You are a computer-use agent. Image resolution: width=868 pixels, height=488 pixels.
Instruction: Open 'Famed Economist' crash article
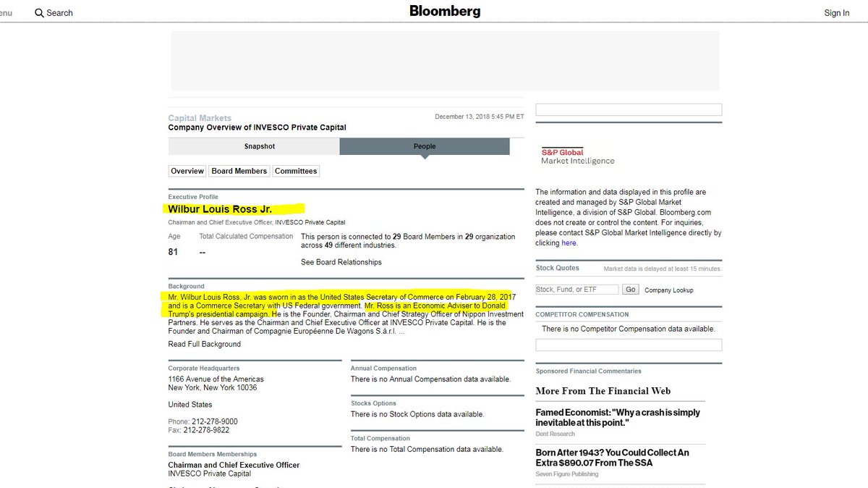coord(618,417)
